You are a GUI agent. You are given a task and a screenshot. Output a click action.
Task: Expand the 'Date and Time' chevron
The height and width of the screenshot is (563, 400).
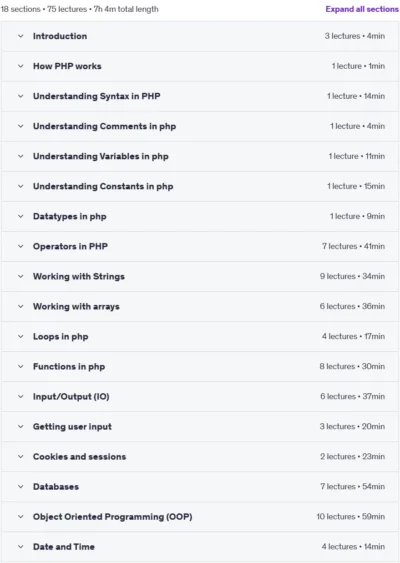click(21, 547)
